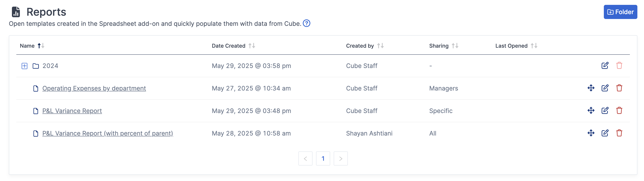Sort reports by Created by column

(x=380, y=46)
